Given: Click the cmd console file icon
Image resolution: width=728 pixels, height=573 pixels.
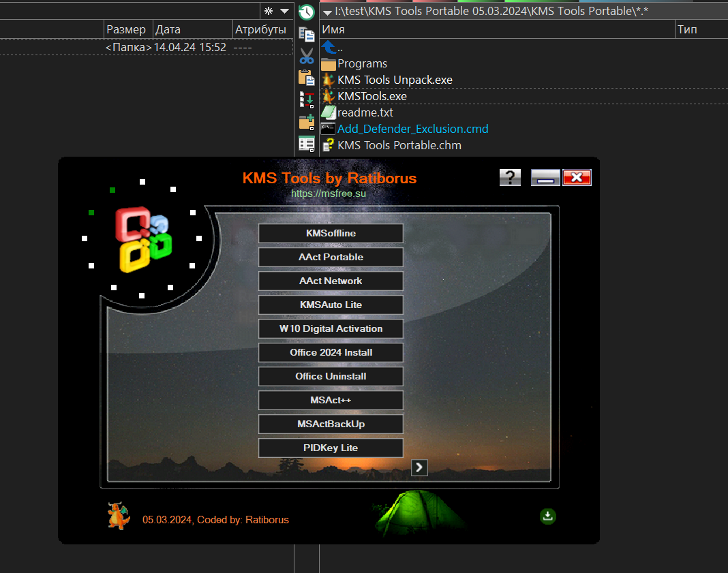Looking at the screenshot, I should [x=329, y=129].
